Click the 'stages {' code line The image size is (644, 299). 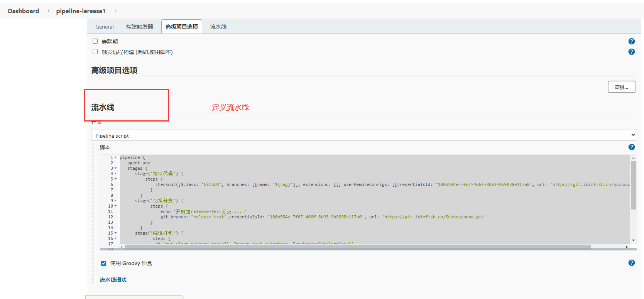137,168
